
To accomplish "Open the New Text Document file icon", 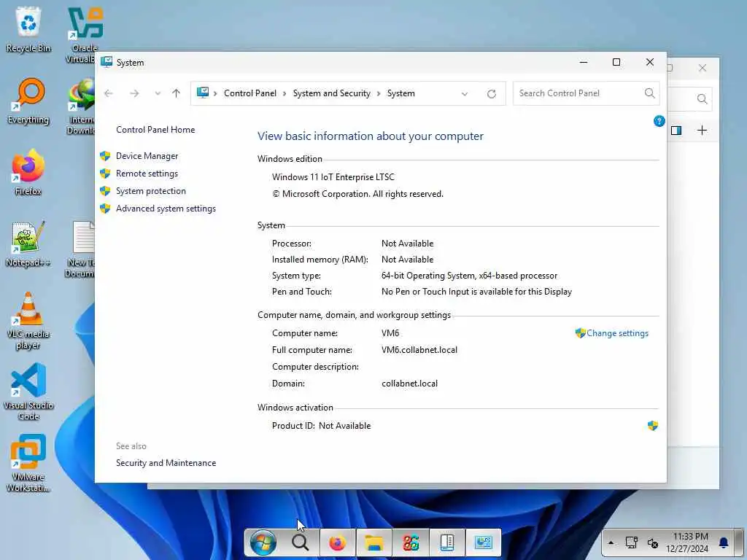I will pos(82,249).
